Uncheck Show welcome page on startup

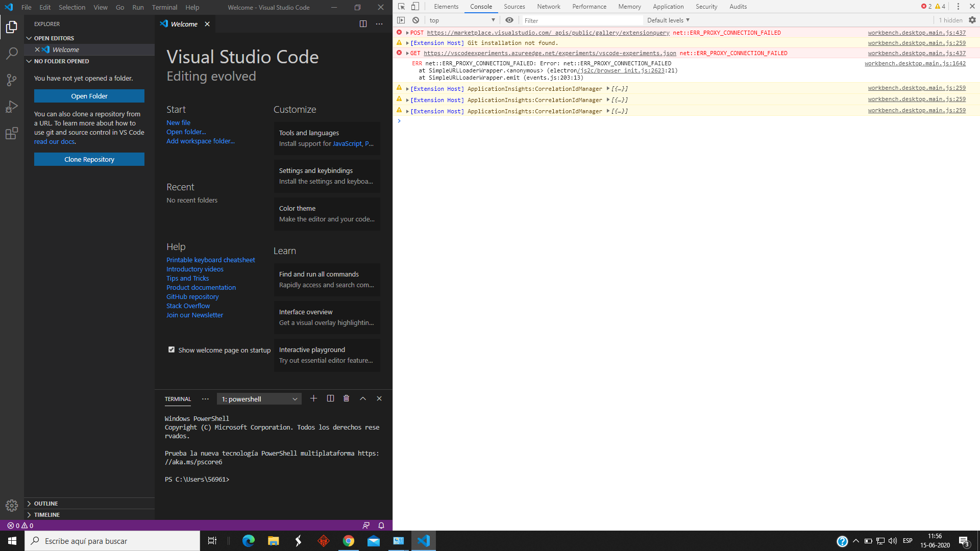(x=171, y=349)
